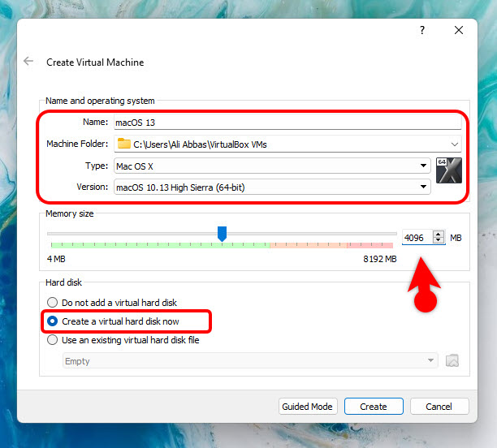Click the back arrow icon

coord(28,61)
